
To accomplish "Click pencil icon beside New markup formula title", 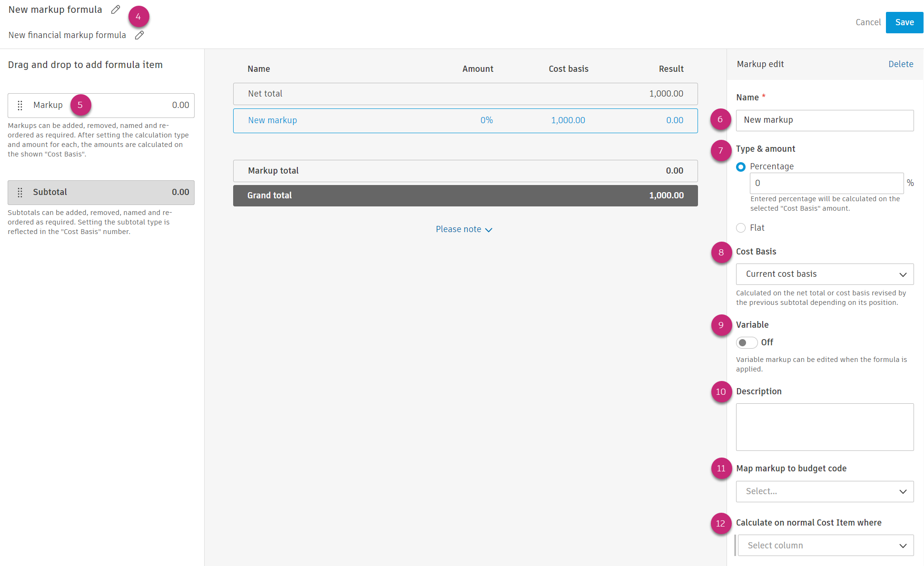I will point(116,10).
